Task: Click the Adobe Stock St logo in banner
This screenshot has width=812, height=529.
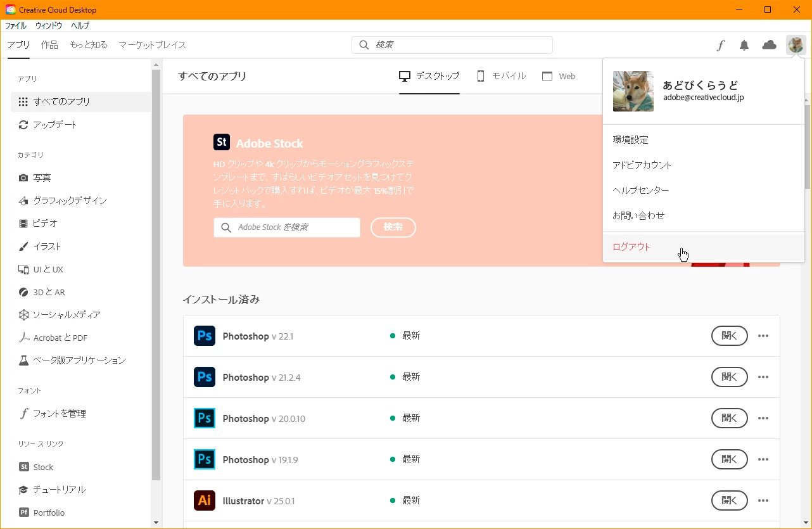Action: click(222, 143)
